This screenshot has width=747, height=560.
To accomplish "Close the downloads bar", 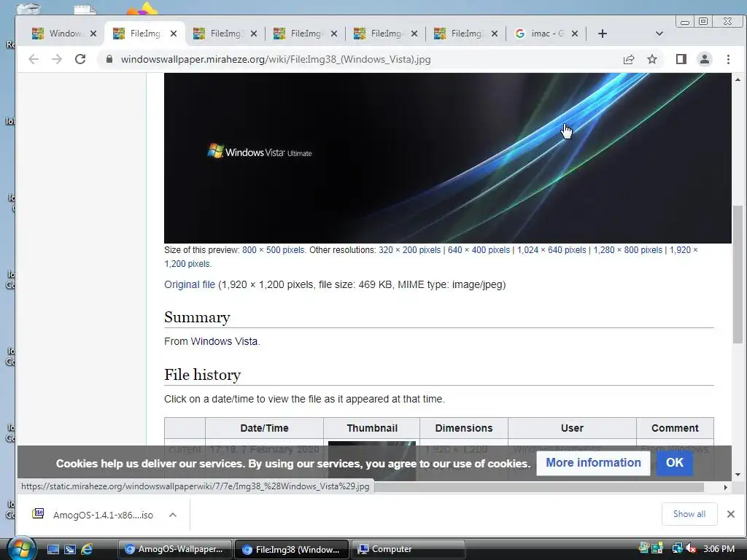I will click(731, 514).
